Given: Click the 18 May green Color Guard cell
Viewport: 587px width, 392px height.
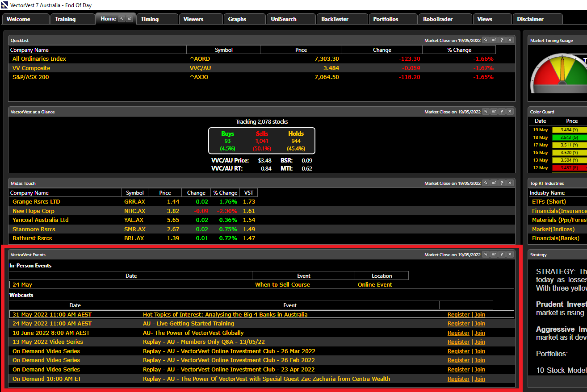Looking at the screenshot, I should tap(570, 138).
